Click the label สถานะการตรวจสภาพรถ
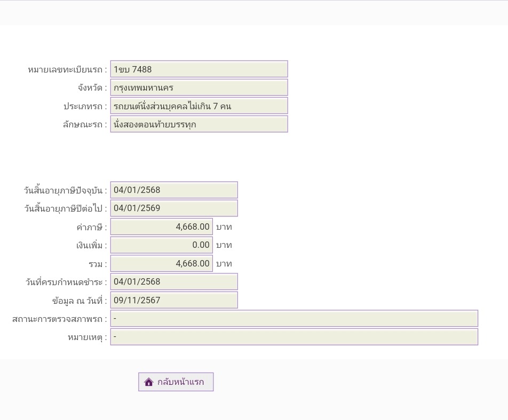Screen dimensions: 508x420 click(60, 319)
